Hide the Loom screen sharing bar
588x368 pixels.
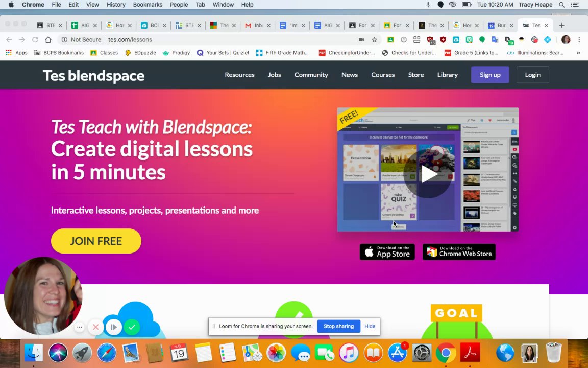tap(370, 326)
